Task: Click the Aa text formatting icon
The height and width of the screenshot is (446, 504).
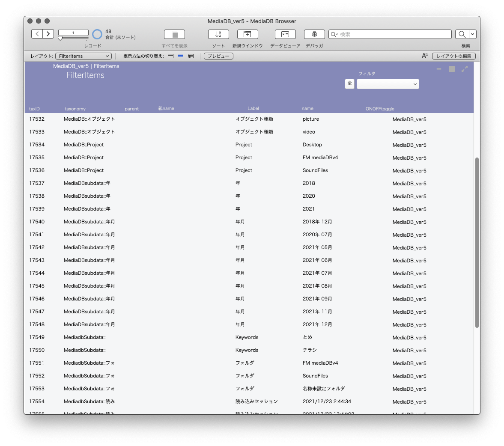Action: point(425,56)
